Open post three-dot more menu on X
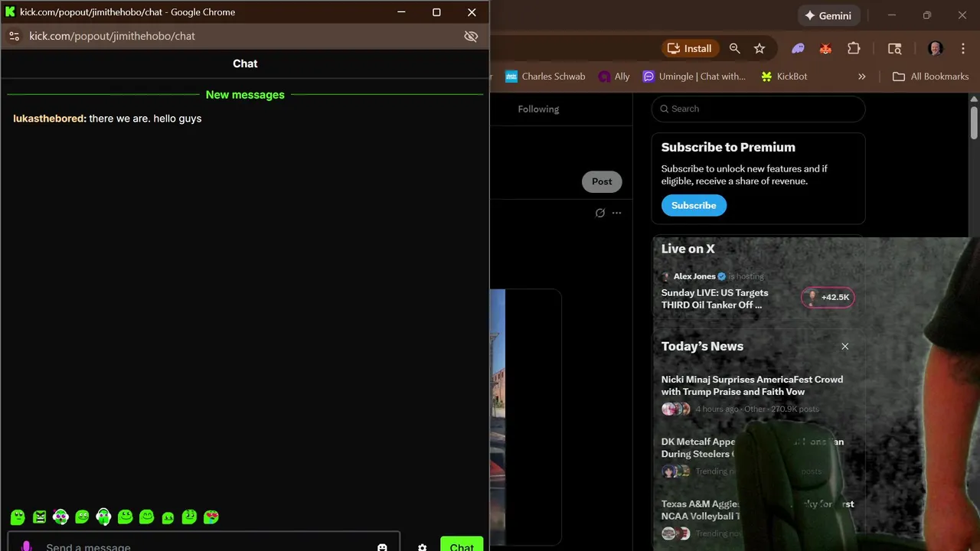The image size is (980, 551). tap(616, 213)
